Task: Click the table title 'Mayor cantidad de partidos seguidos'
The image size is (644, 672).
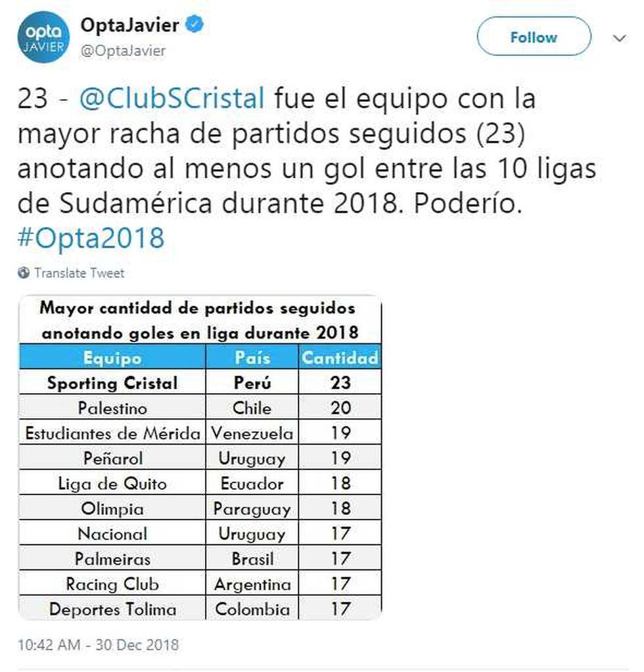Action: pyautogui.click(x=198, y=308)
